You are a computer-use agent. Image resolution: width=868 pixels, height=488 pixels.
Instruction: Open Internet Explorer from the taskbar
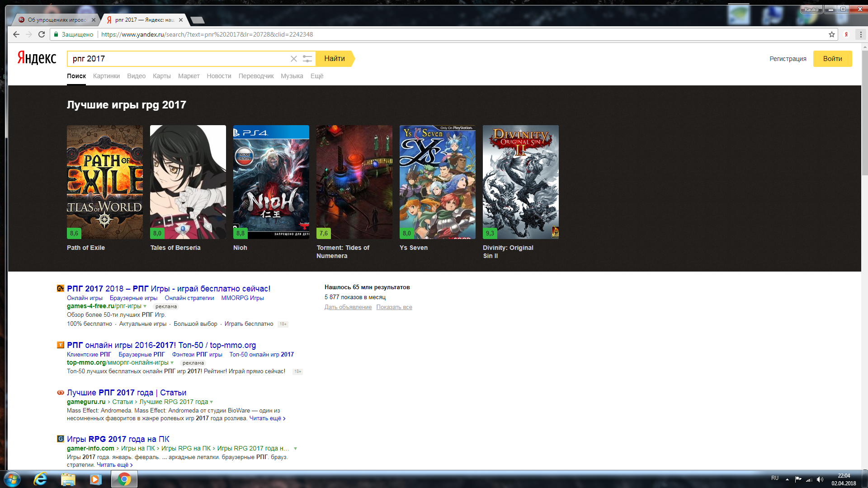coord(40,479)
